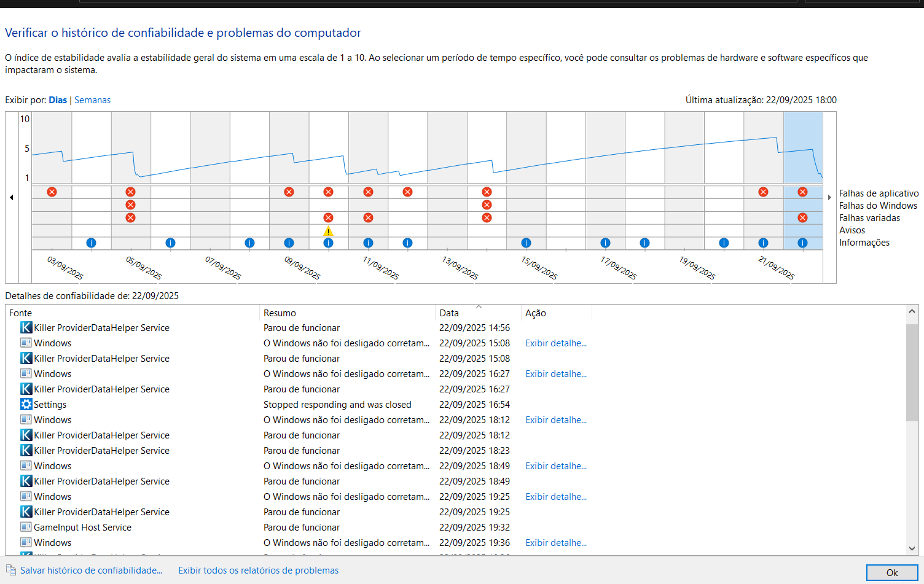Viewport: 924px width, 584px height.
Task: Open Exibir todos os relatórios de problemas
Action: point(259,570)
